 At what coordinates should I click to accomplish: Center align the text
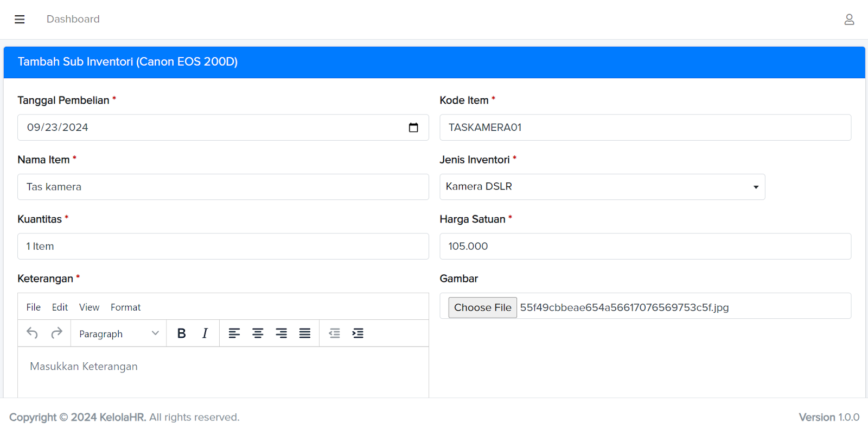[258, 333]
